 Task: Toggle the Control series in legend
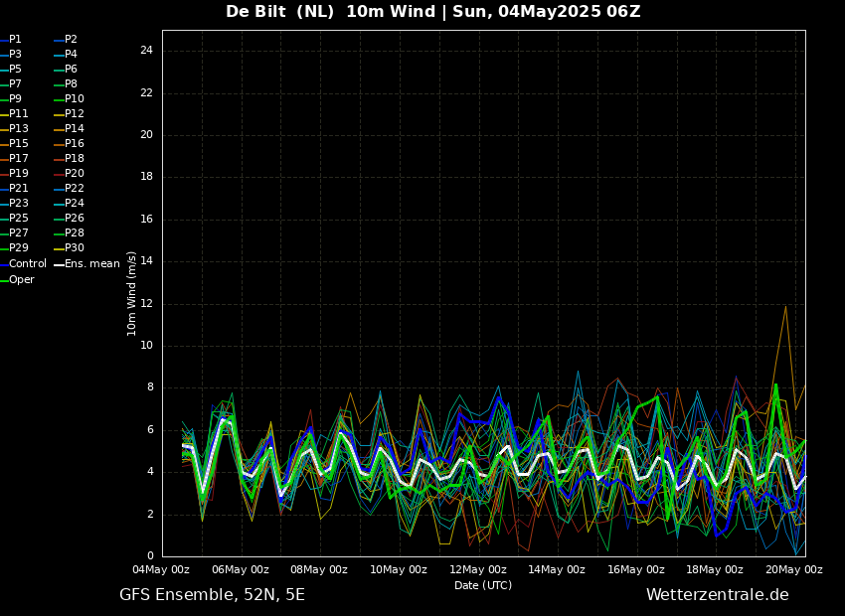[x=27, y=264]
